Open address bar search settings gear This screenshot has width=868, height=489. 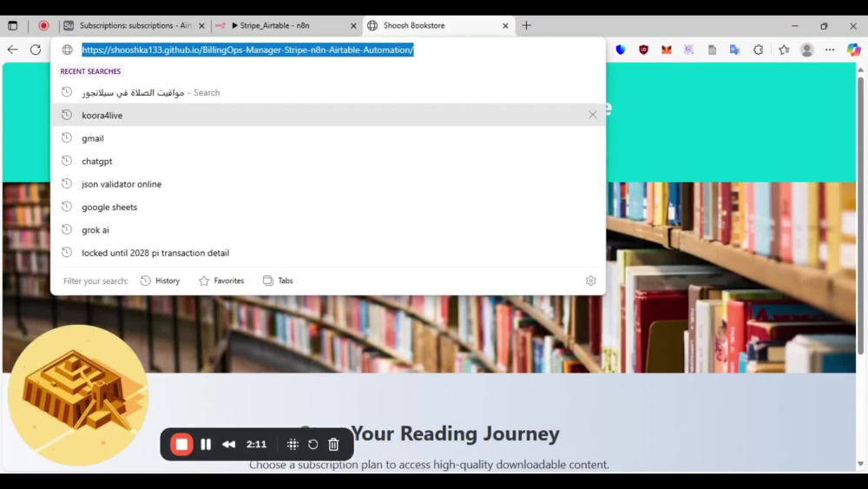(x=590, y=281)
